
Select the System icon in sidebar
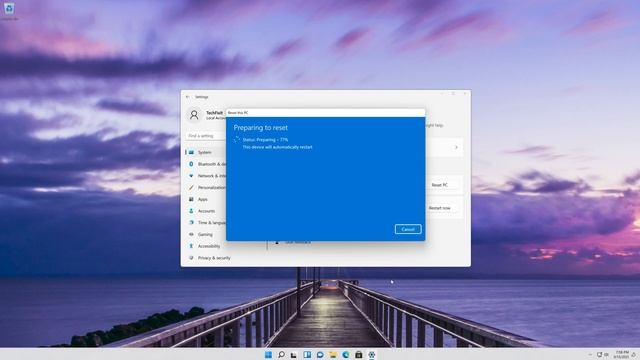tap(191, 152)
